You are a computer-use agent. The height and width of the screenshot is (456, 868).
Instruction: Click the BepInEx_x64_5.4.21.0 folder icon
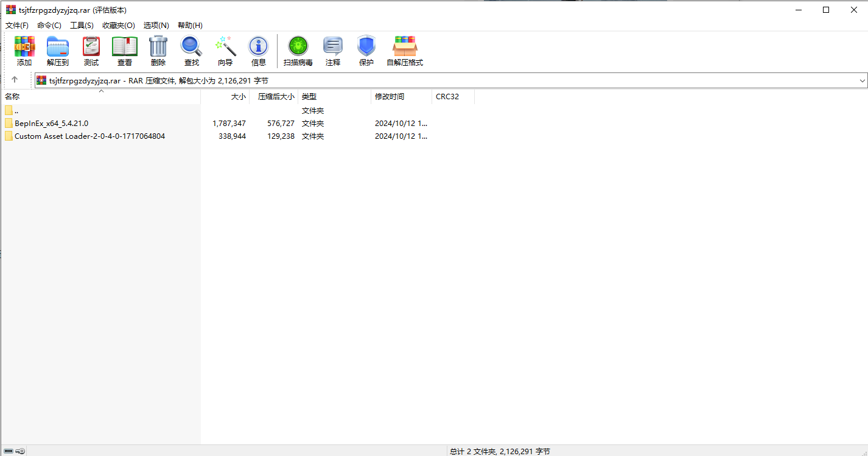click(9, 123)
